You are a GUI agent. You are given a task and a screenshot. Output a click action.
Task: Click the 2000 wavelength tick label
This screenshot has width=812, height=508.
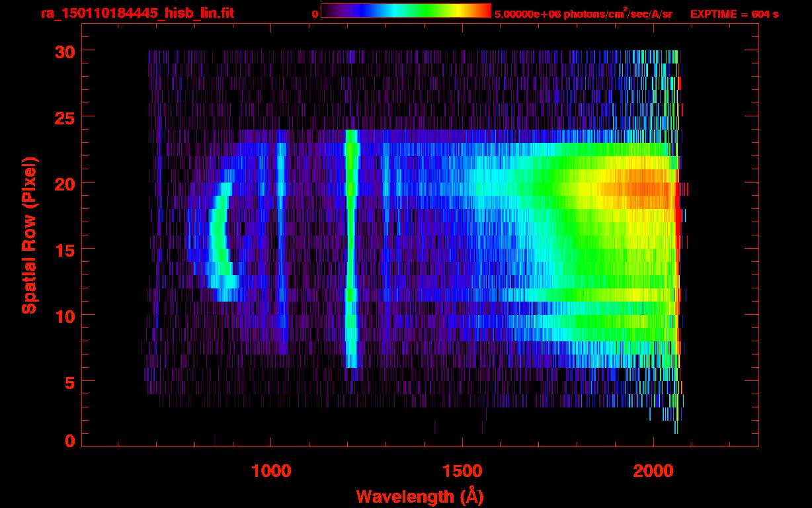click(653, 470)
